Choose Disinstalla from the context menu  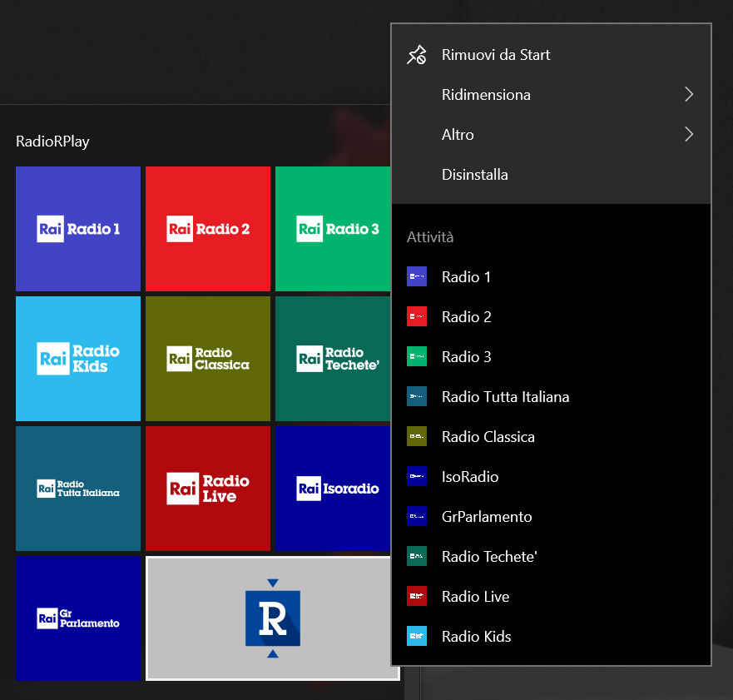(x=551, y=175)
